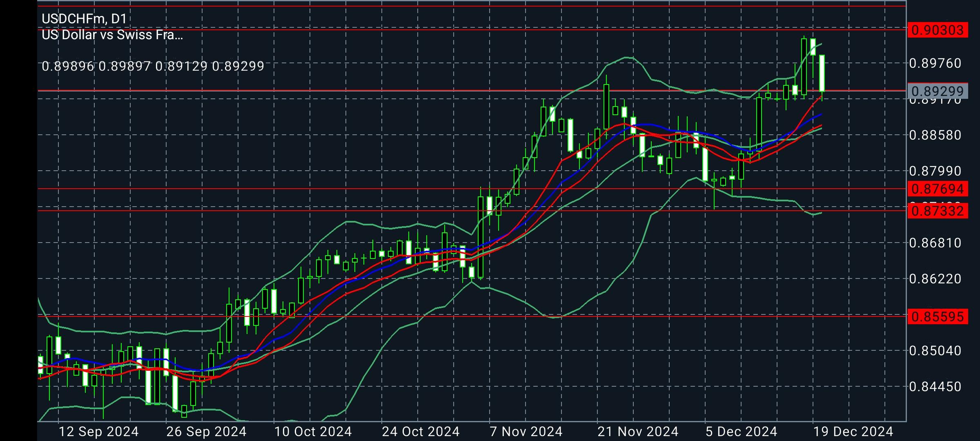The width and height of the screenshot is (980, 441).
Task: Select the high value 0.89897
Action: coord(125,66)
